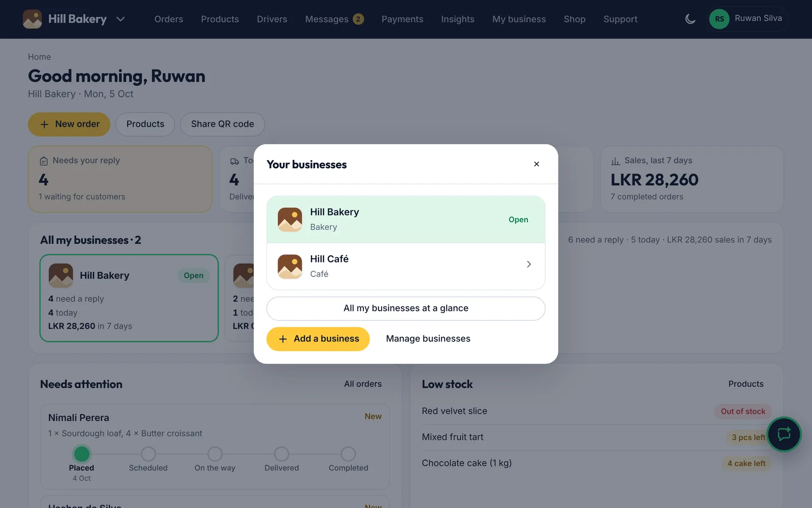This screenshot has width=812, height=508.
Task: Click the Hill Bakery logo in header
Action: (32, 19)
